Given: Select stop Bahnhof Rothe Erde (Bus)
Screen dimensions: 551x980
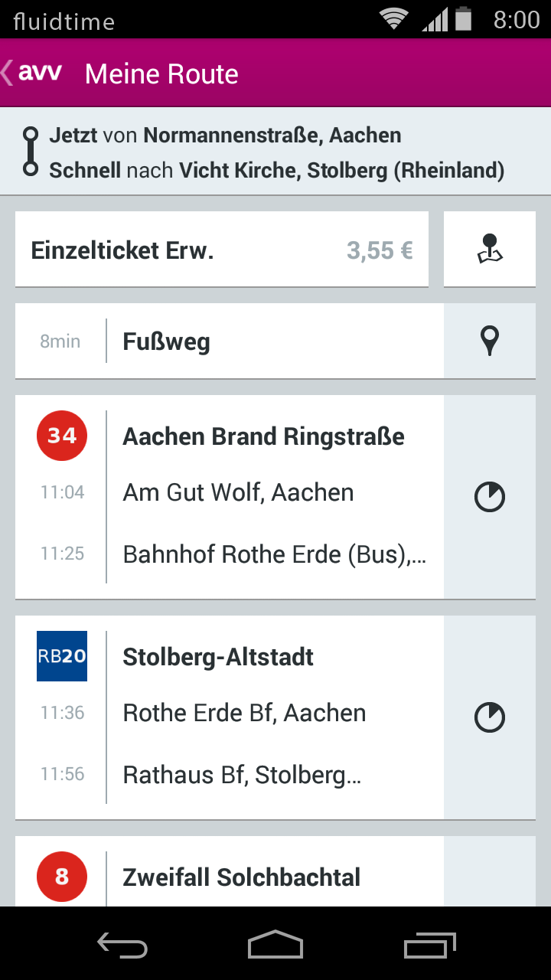Looking at the screenshot, I should point(275,554).
